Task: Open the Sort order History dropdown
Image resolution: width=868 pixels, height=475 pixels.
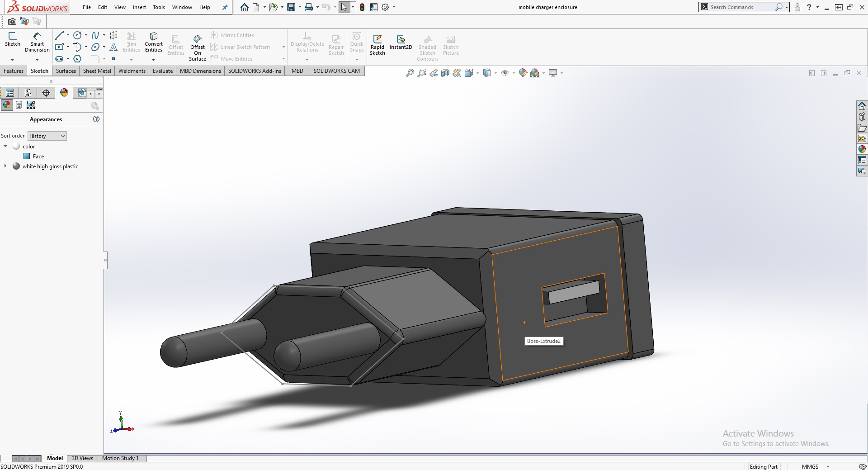Action: point(47,136)
